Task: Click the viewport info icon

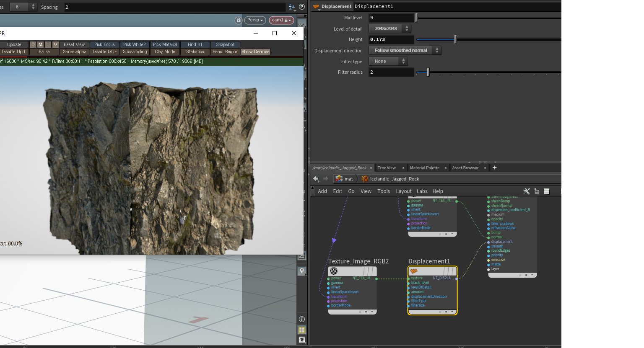Action: pyautogui.click(x=302, y=319)
